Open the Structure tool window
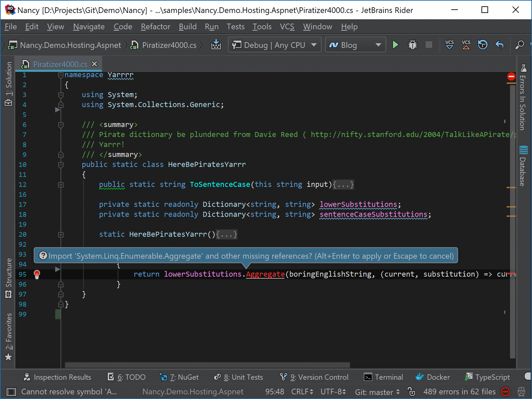Screen dimensions: 532x399 click(x=9, y=278)
